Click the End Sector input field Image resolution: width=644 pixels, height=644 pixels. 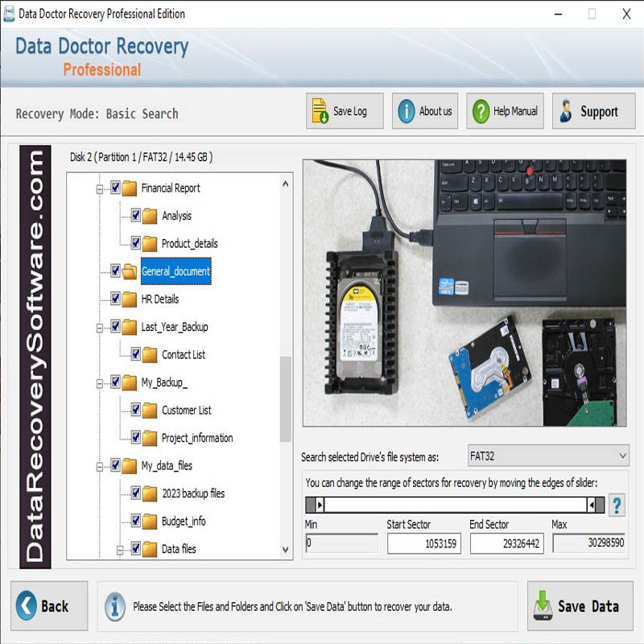tap(507, 543)
